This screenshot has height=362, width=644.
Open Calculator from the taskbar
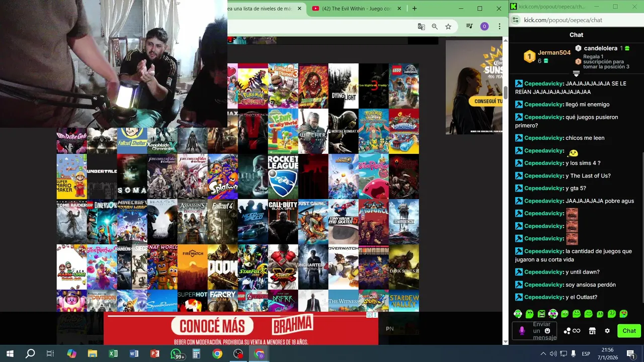pos(196,353)
